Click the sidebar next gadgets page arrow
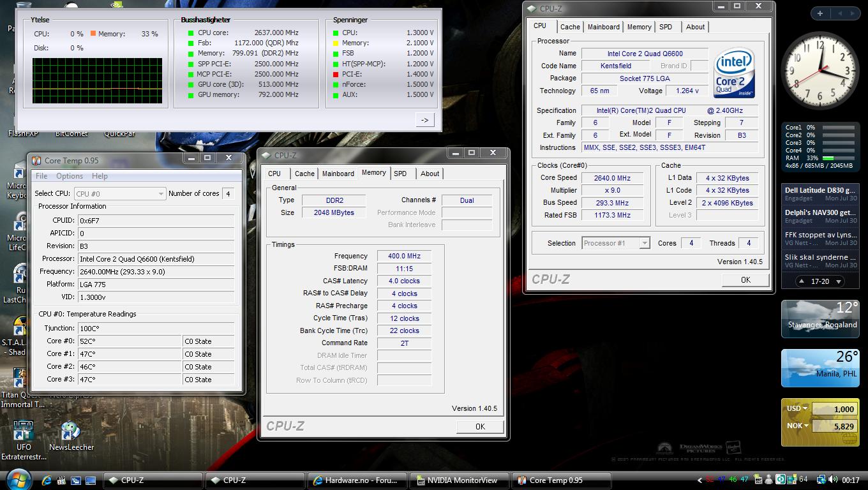This screenshot has height=490, width=868. coord(854,13)
